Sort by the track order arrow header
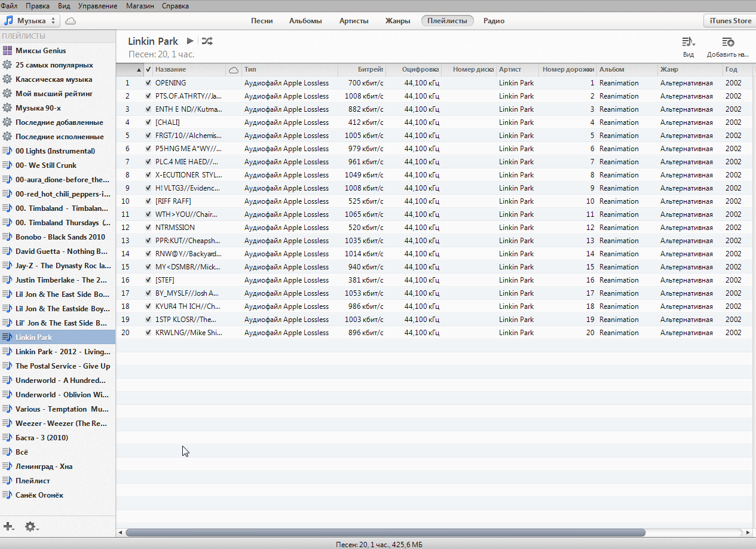Screen dimensions: 756x549 [130, 70]
